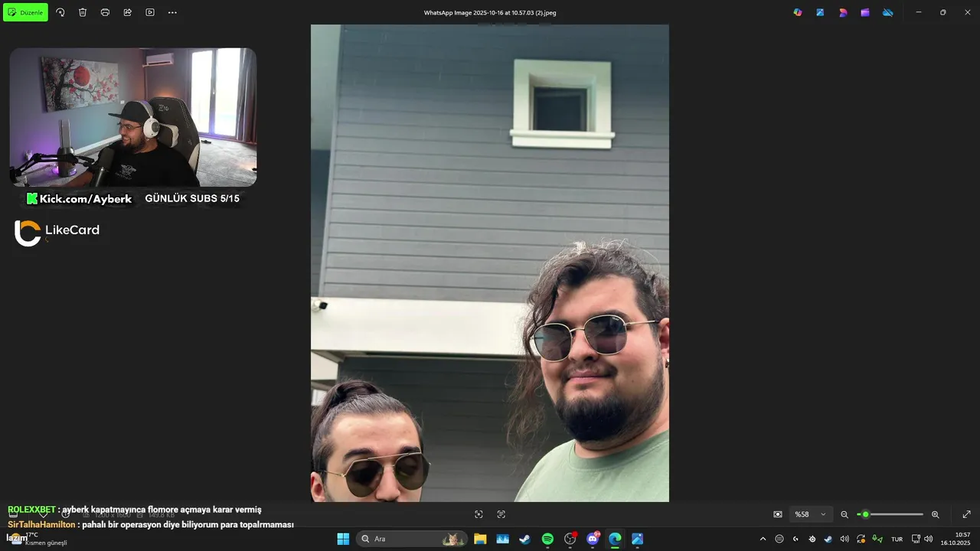Click the Photos app taskbar icon
This screenshot has height=551, width=980.
(637, 539)
